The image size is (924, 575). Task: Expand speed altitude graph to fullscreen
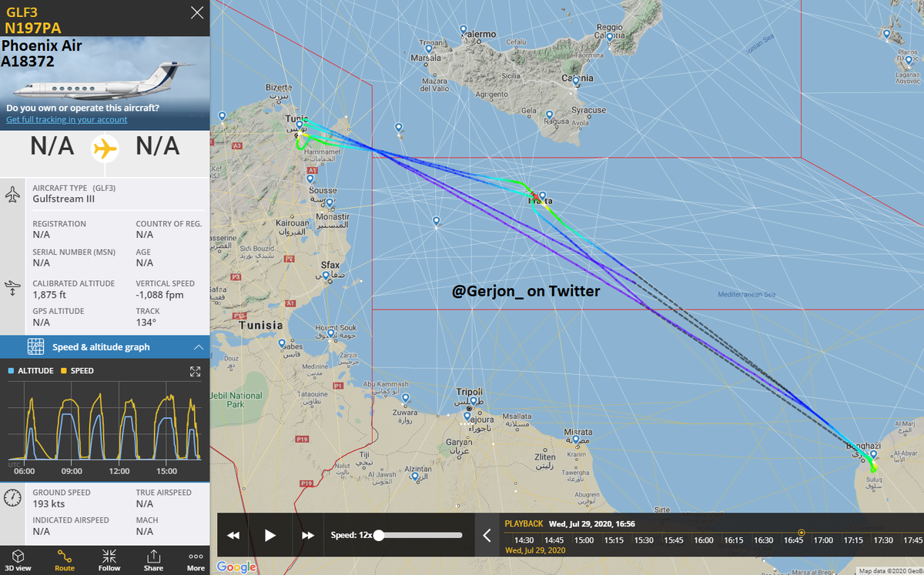click(x=195, y=371)
